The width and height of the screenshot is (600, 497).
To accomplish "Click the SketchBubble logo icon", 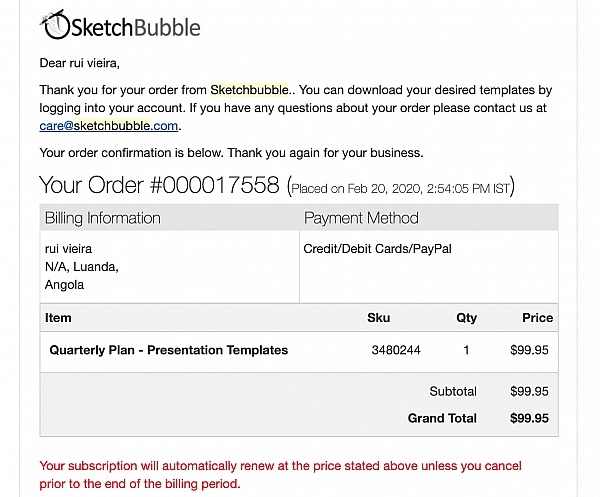I will click(x=53, y=23).
